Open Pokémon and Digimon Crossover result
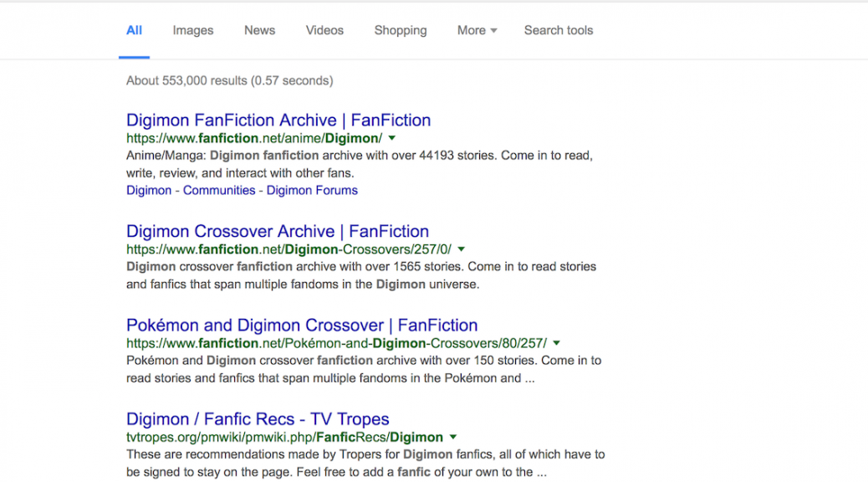Viewport: 868px width, 482px height. point(302,325)
